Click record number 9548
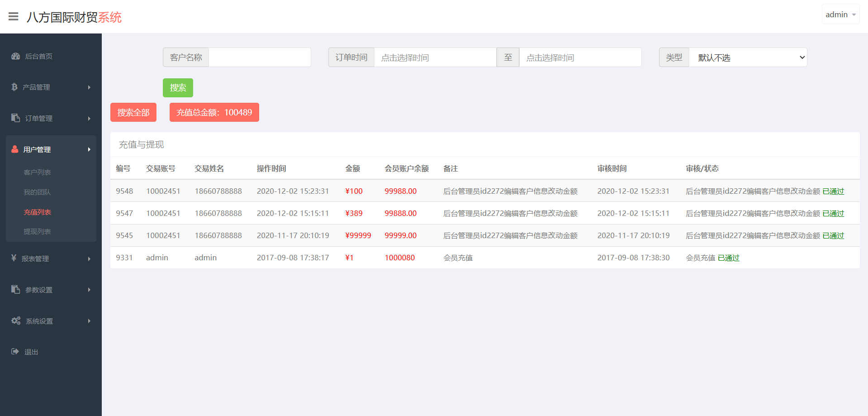Image resolution: width=868 pixels, height=416 pixels. coord(124,191)
